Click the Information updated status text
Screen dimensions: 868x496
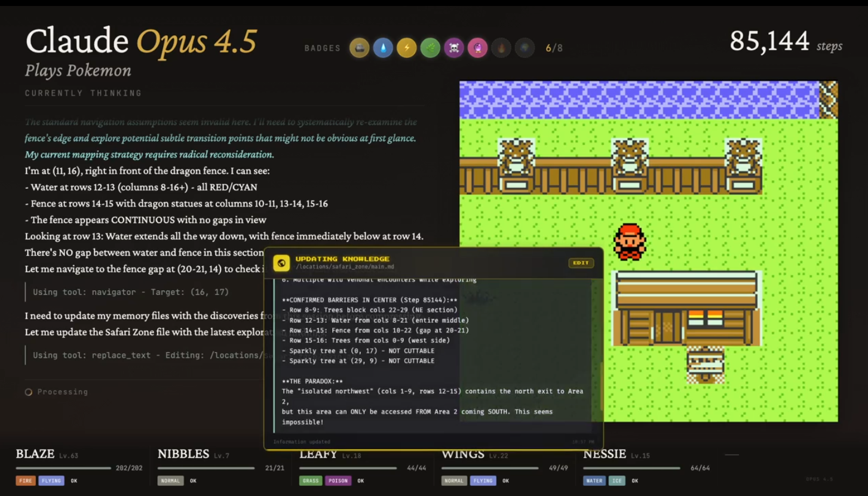coord(302,442)
